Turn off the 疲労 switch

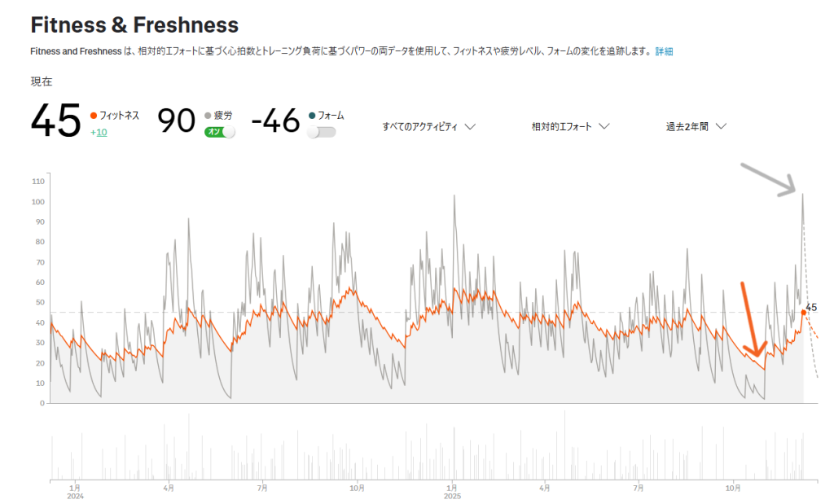pos(219,132)
